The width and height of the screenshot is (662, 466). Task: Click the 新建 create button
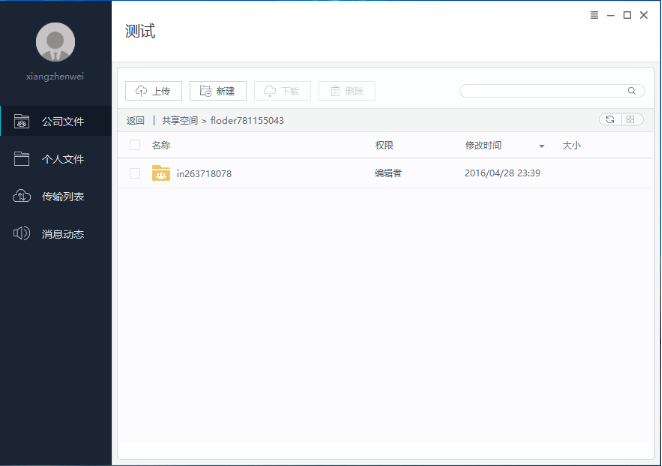click(x=217, y=91)
